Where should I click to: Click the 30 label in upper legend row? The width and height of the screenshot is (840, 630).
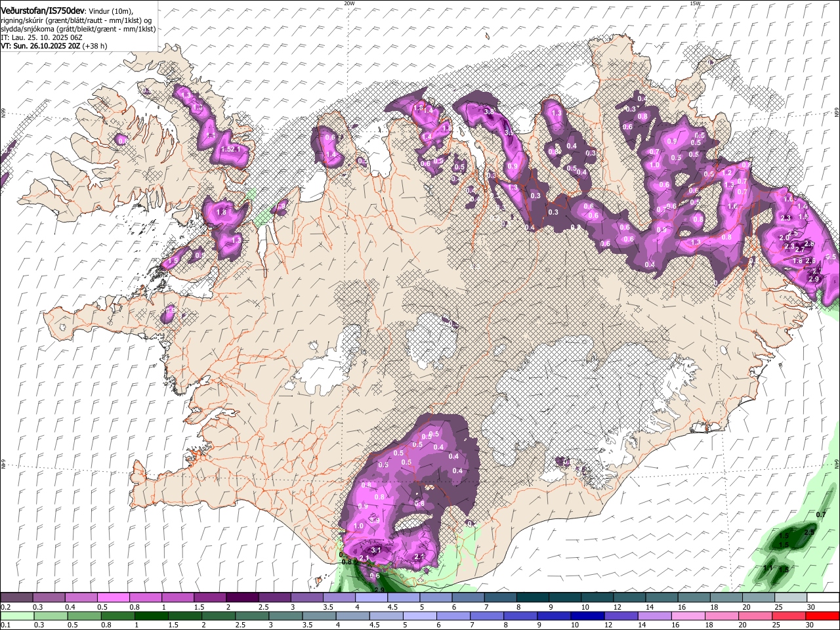[811, 607]
